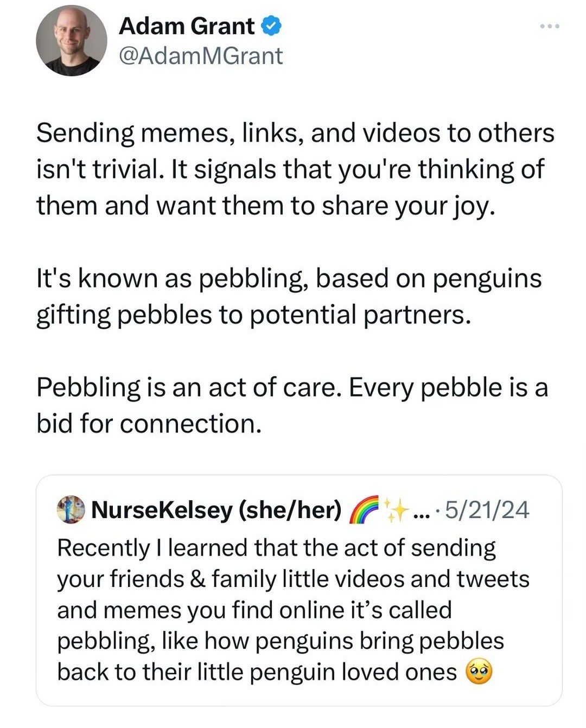Open Adam Grant's profile photo
The image size is (586, 728).
click(x=71, y=42)
